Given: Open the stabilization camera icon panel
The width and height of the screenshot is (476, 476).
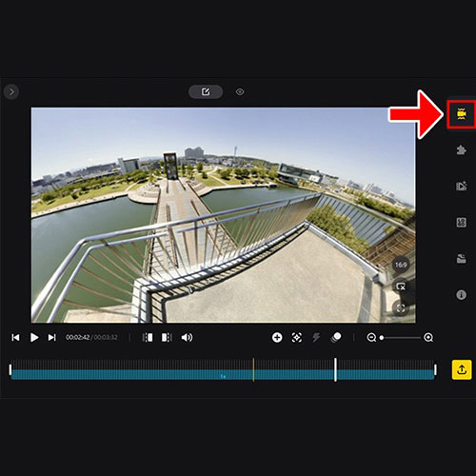Looking at the screenshot, I should 461,114.
